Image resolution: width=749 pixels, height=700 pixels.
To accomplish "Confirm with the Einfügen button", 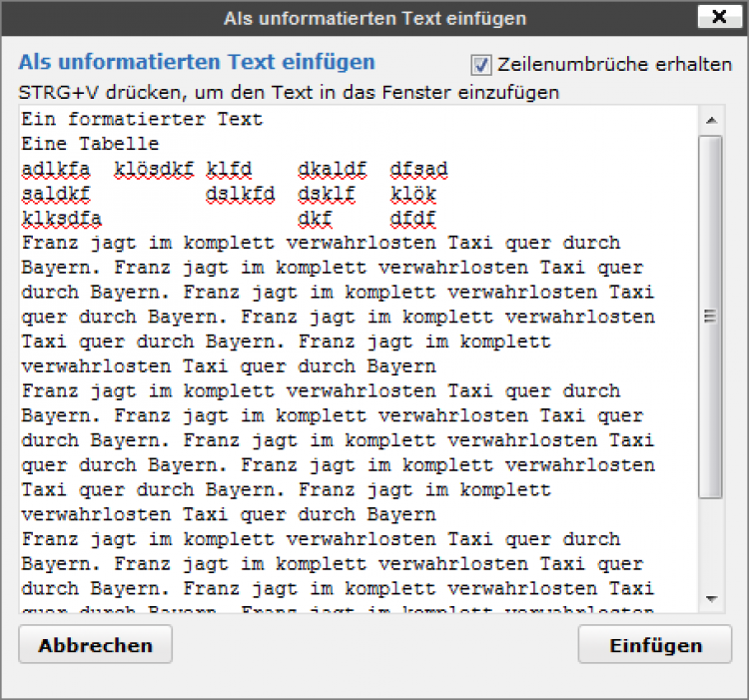I will click(655, 645).
